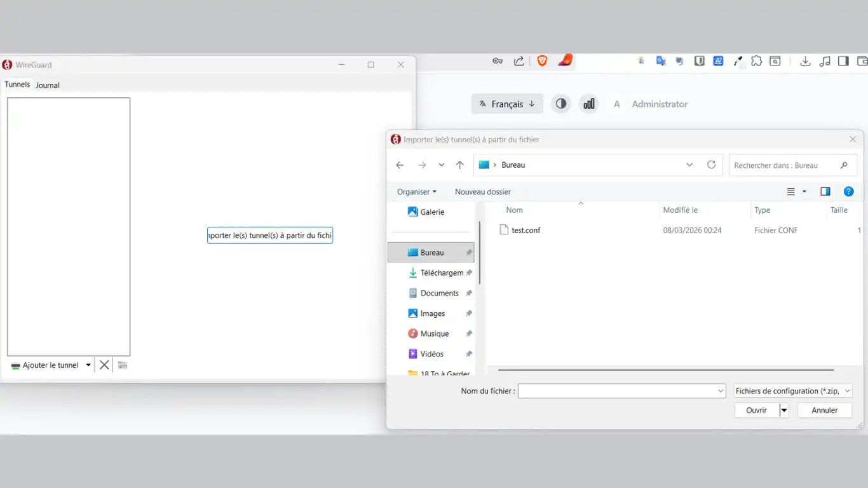Screen dimensions: 868x488
Task: Open the browser downloads icon
Action: click(805, 61)
